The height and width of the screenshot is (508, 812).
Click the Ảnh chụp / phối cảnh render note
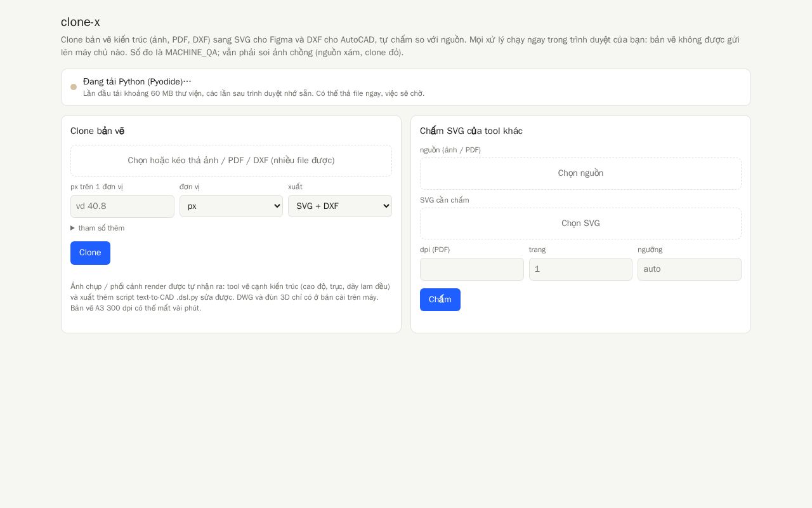(x=230, y=297)
